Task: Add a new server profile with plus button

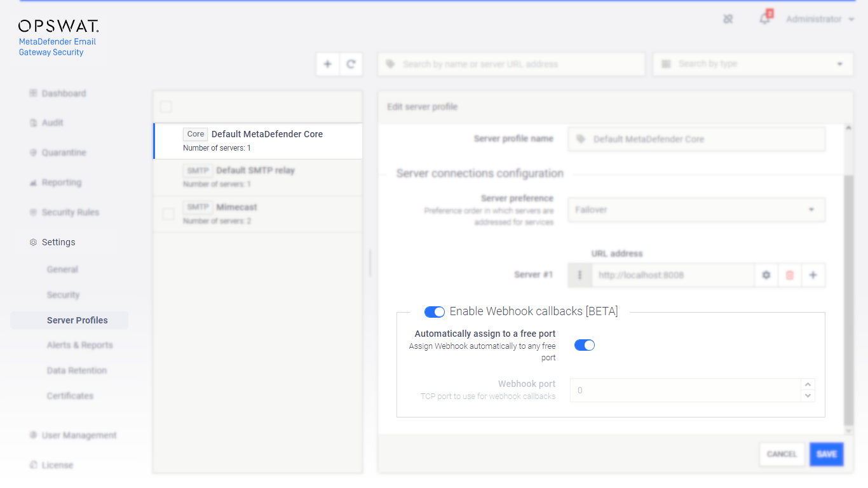Action: 328,64
